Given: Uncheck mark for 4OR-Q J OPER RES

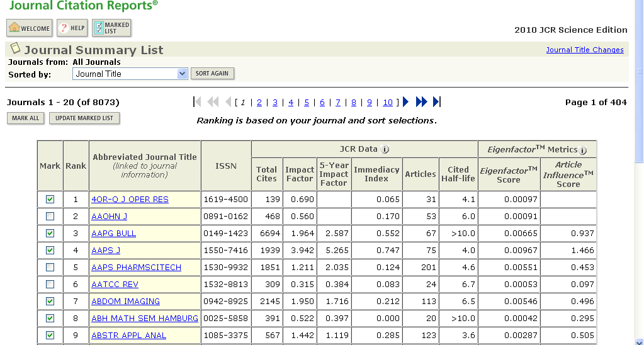Looking at the screenshot, I should click(50, 199).
